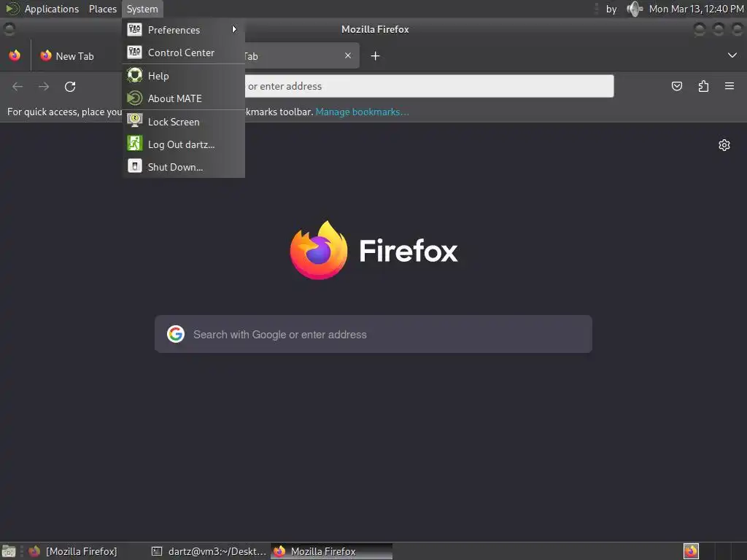Open Save to Pocket button
The image size is (747, 560).
point(676,86)
